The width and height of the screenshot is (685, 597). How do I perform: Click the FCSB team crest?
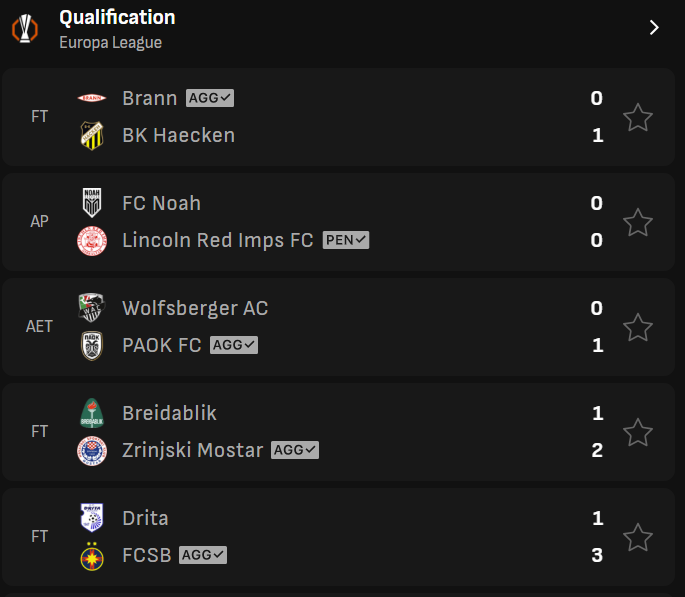(x=92, y=556)
